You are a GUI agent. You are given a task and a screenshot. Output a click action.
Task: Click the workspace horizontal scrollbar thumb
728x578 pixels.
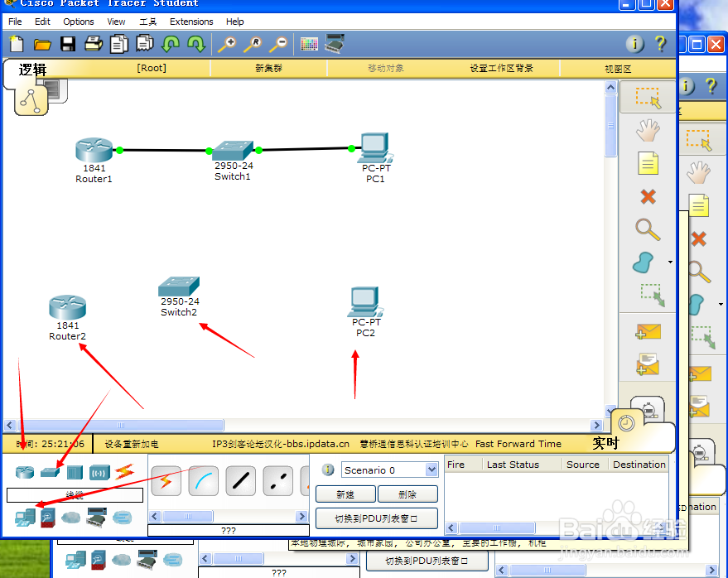point(121,425)
